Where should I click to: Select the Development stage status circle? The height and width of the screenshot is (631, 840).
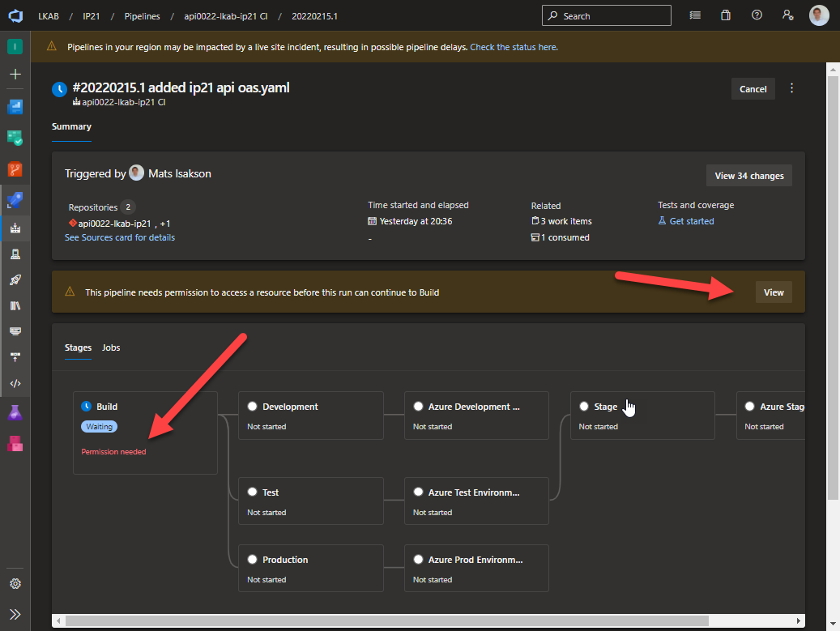[x=252, y=406]
